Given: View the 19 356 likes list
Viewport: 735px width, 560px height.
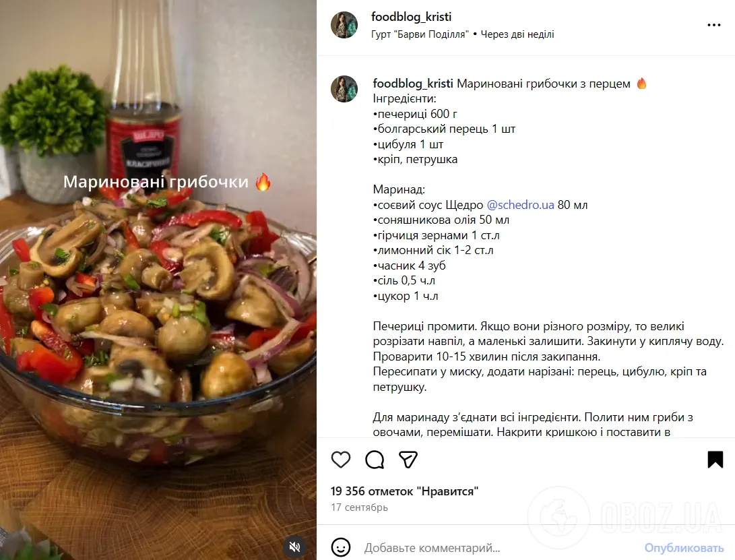Looking at the screenshot, I should pyautogui.click(x=404, y=491).
